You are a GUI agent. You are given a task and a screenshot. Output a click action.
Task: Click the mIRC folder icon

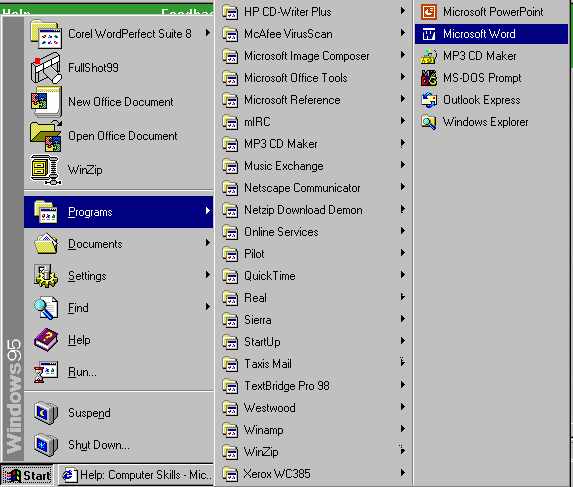pyautogui.click(x=231, y=122)
